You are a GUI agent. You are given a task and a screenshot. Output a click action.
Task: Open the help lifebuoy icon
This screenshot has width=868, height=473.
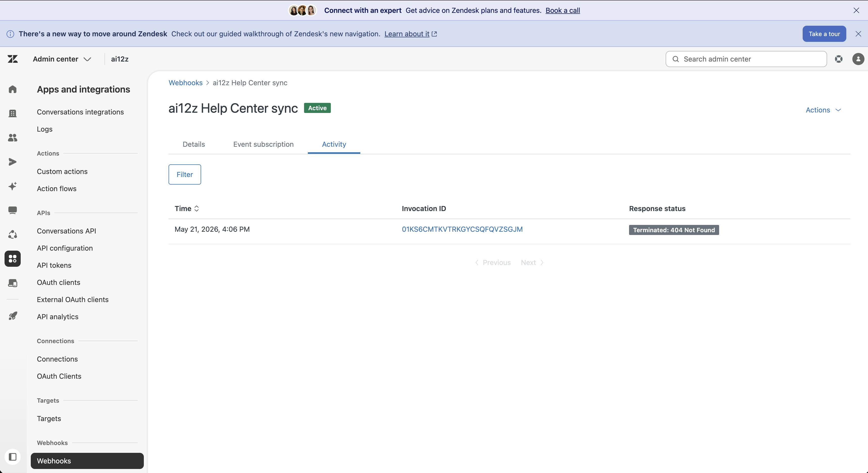click(x=839, y=59)
